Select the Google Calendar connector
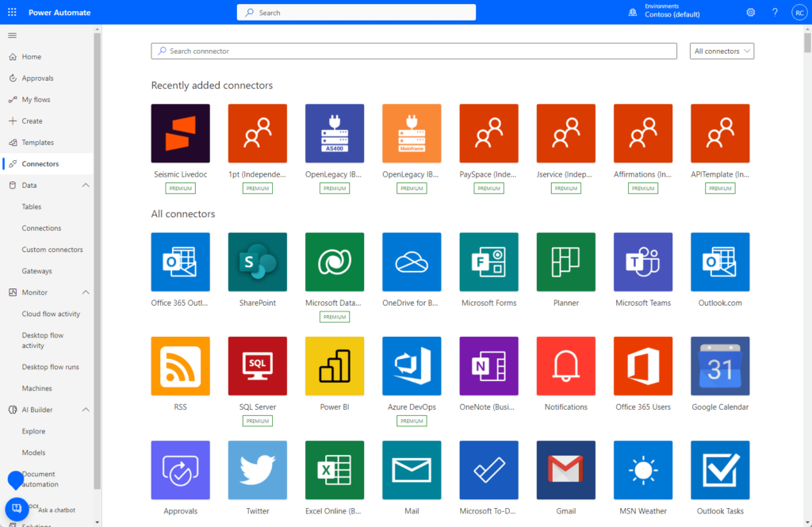812x527 pixels. tap(720, 366)
